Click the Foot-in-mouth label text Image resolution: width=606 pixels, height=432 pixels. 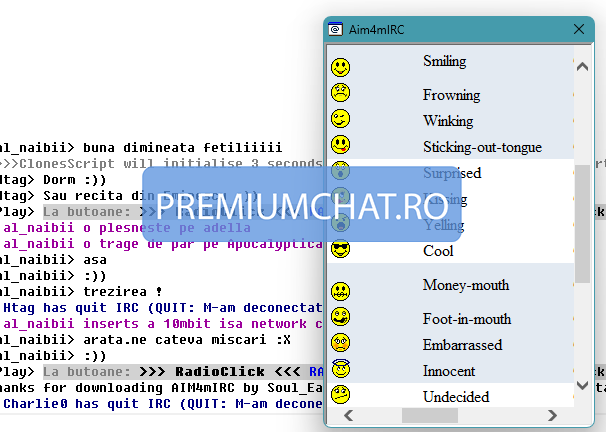coord(467,319)
